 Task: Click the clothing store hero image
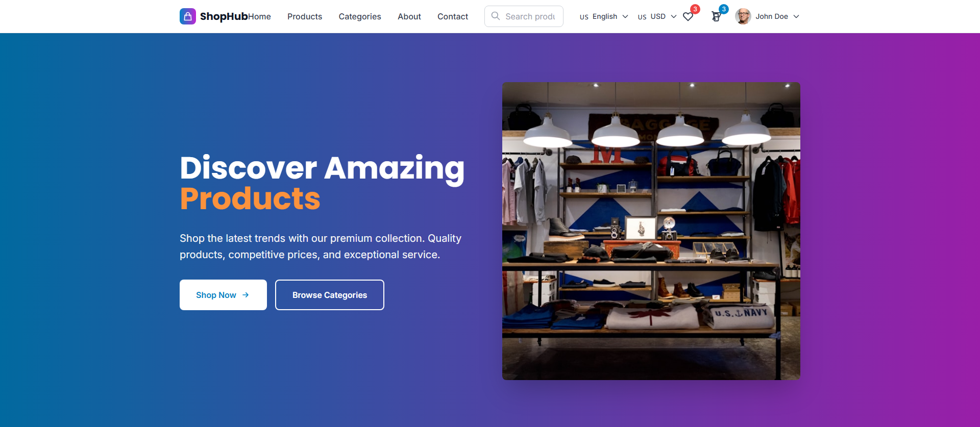[x=651, y=231]
